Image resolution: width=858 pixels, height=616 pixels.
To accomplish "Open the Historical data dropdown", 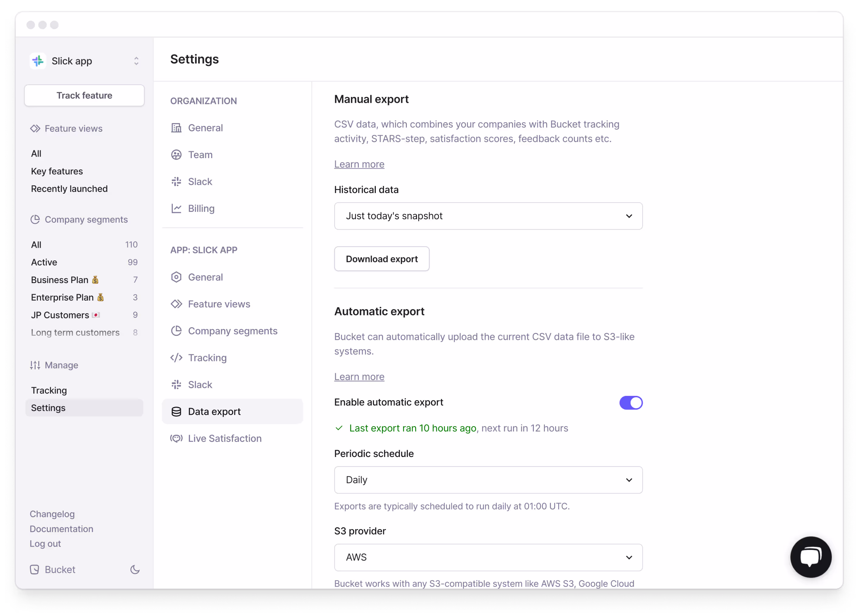I will pyautogui.click(x=488, y=216).
